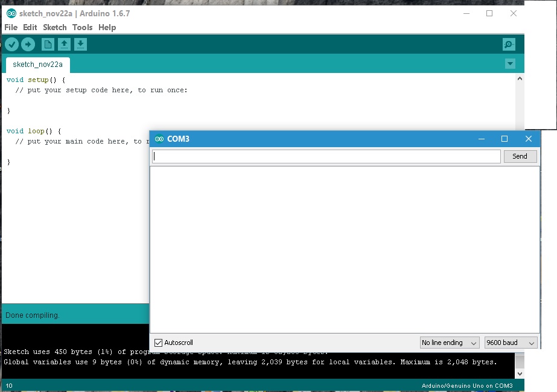Toggle the Autoscroll checkbox
557x392 pixels.
coord(159,343)
